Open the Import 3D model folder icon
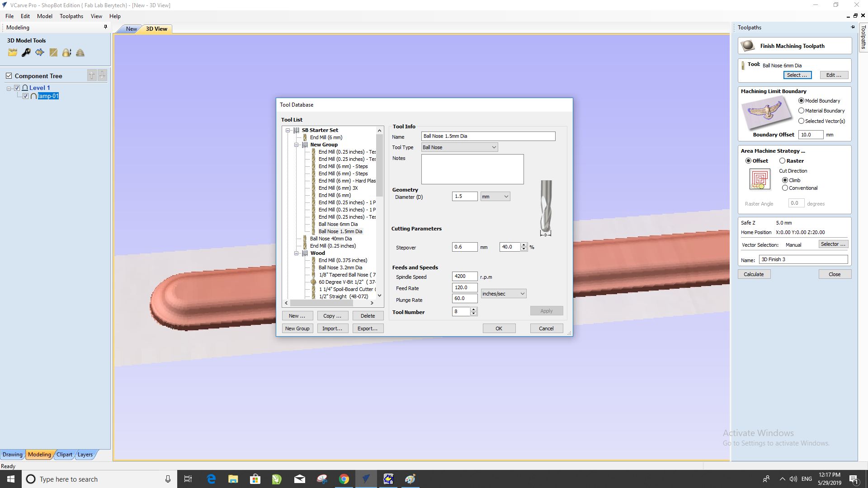Image resolution: width=868 pixels, height=488 pixels. pos(13,52)
